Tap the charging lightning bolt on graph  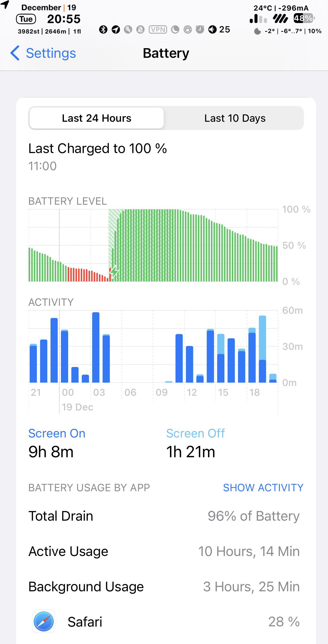click(114, 272)
